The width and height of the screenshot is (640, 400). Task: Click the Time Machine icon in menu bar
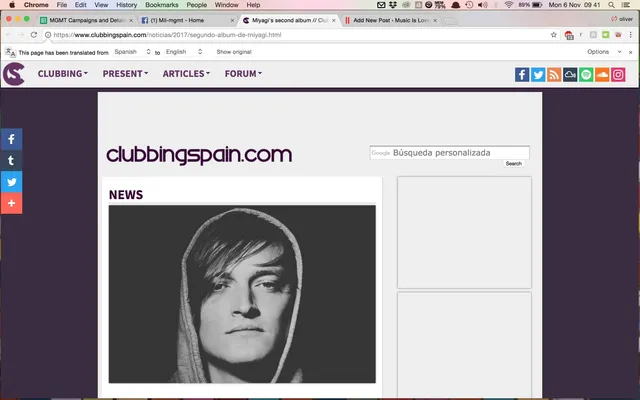coord(469,5)
